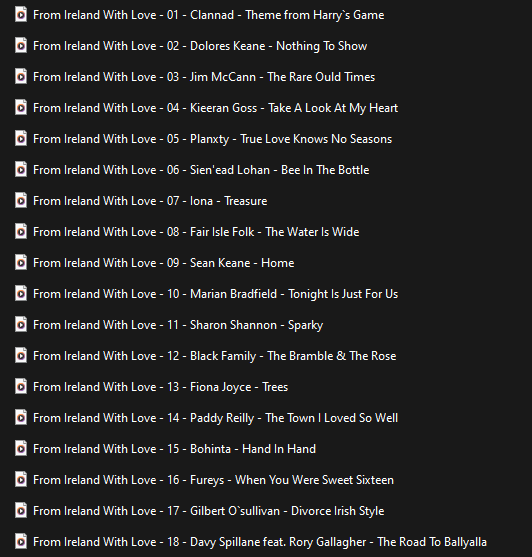
Task: Select Clannad - Theme from Harry`s Game file name
Action: [x=208, y=15]
